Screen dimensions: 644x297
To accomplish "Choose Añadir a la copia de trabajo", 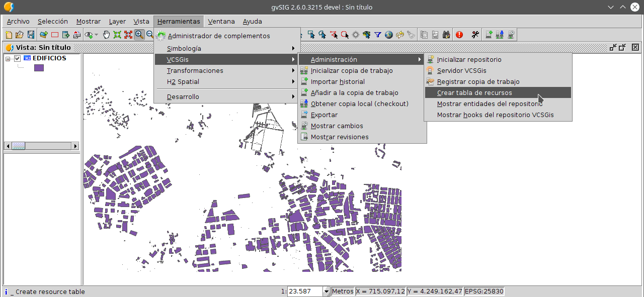I will pos(362,92).
